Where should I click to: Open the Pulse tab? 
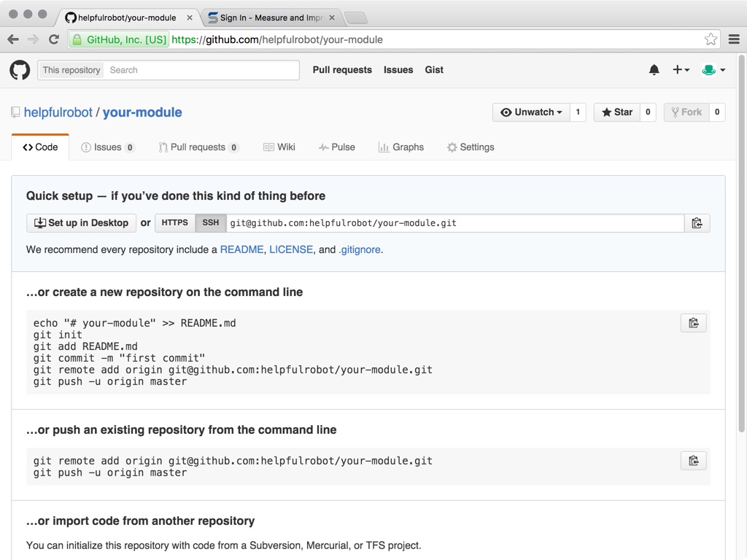(337, 147)
